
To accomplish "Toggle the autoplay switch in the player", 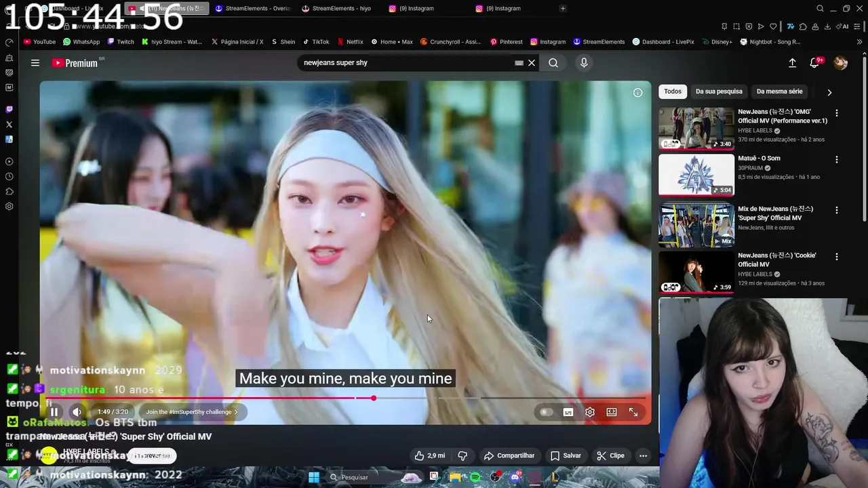I will pos(546,412).
